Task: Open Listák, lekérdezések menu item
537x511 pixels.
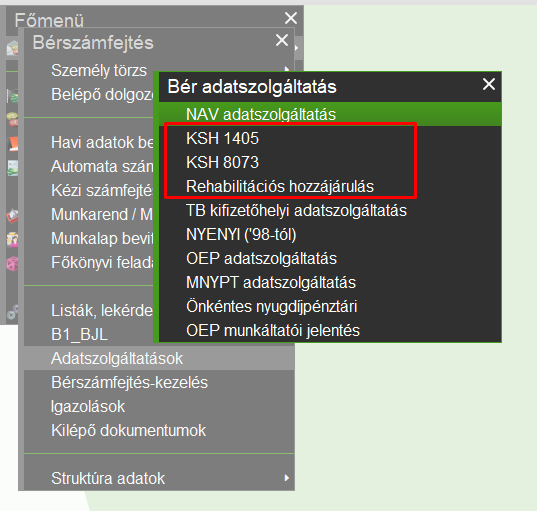Action: 102,311
